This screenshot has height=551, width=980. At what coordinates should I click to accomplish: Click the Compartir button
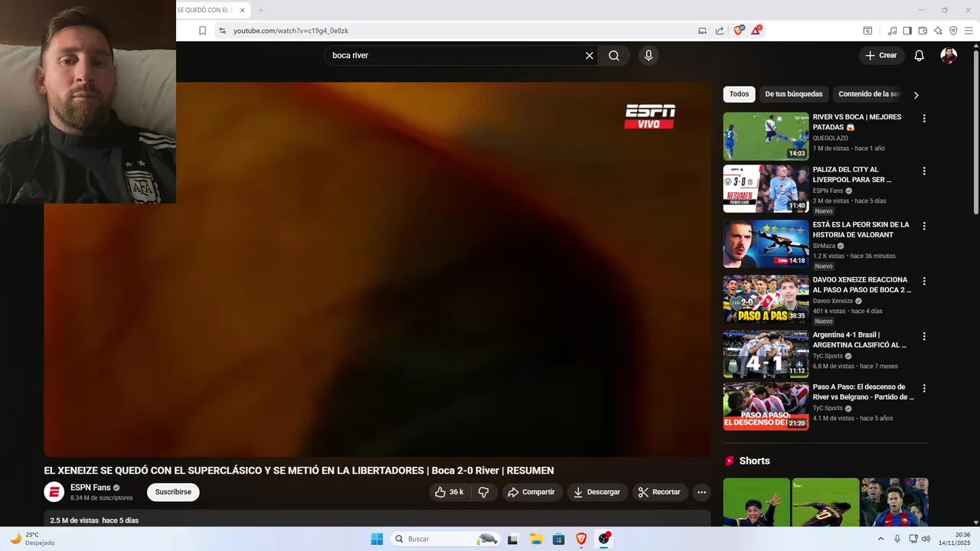coord(531,492)
